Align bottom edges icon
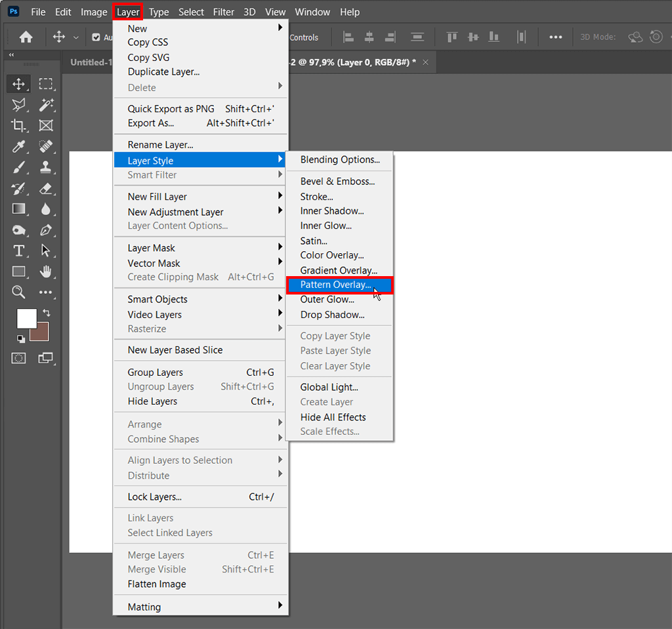The height and width of the screenshot is (629, 672). [494, 37]
